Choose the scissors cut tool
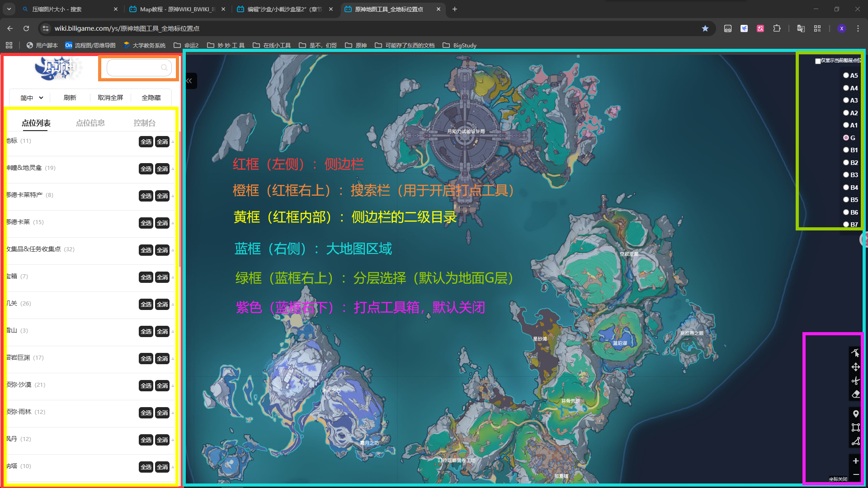The height and width of the screenshot is (488, 868). pos(855,380)
